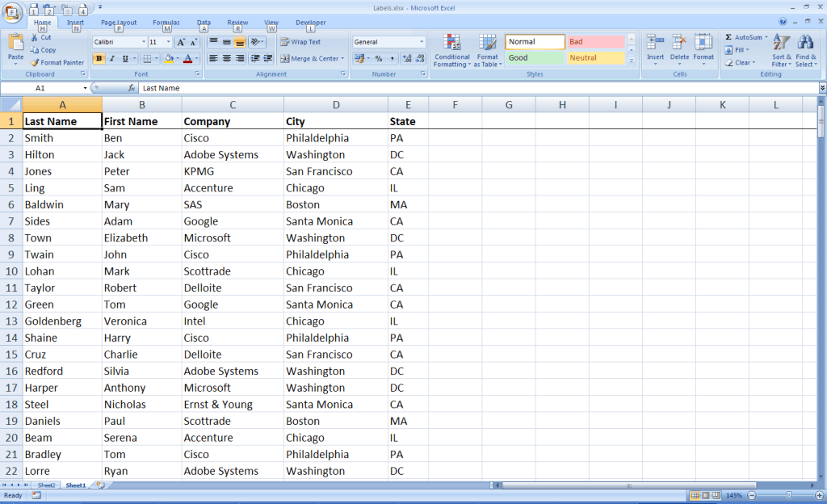827x504 pixels.
Task: Apply the Good cell style
Action: [x=535, y=58]
